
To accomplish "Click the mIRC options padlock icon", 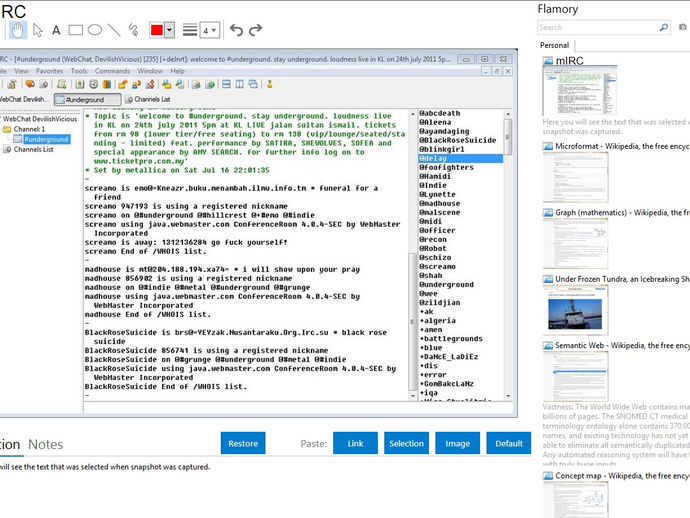I will pyautogui.click(x=12, y=84).
